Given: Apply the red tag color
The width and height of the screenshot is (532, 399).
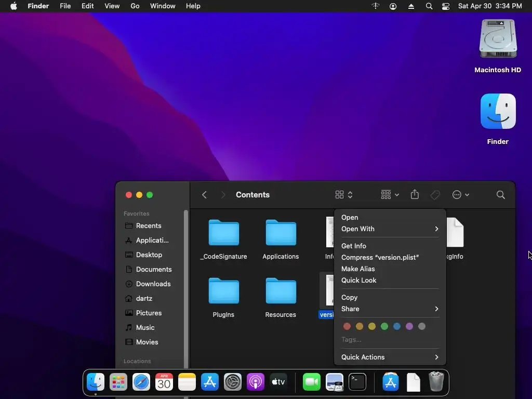Looking at the screenshot, I should (347, 326).
